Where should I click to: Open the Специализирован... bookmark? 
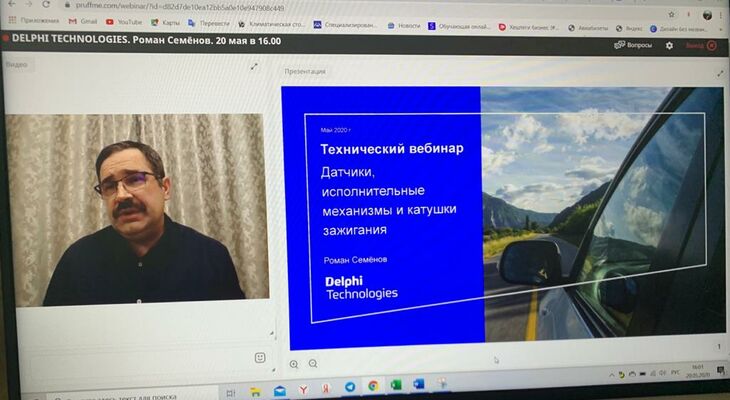[x=345, y=25]
